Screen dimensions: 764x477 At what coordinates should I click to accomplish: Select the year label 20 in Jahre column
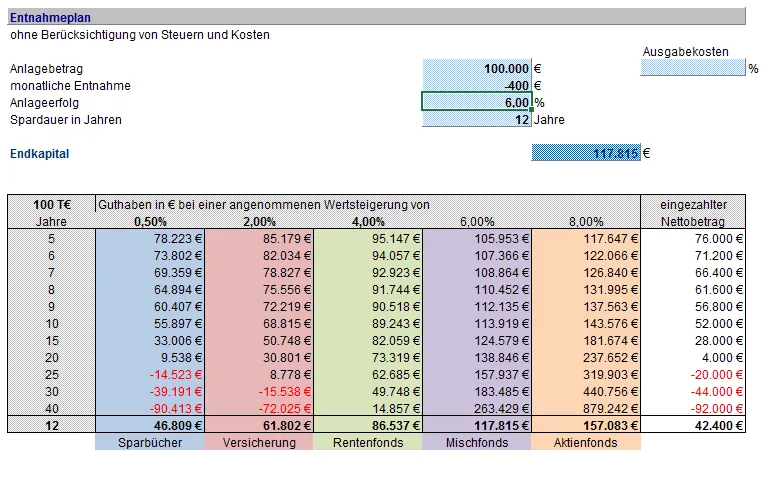[x=52, y=358]
